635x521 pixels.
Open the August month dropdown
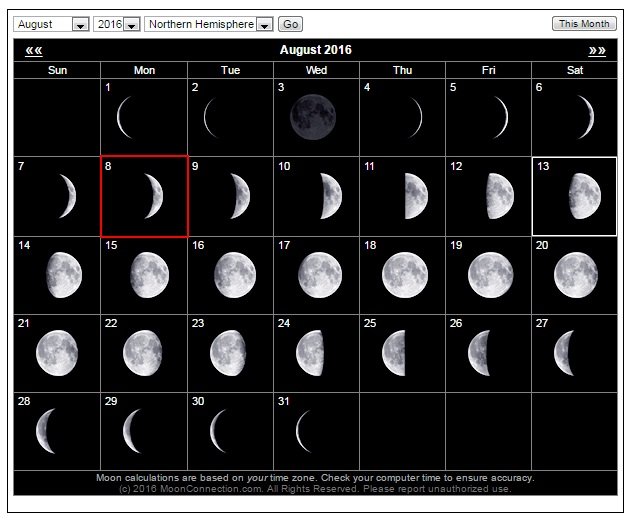coord(51,24)
